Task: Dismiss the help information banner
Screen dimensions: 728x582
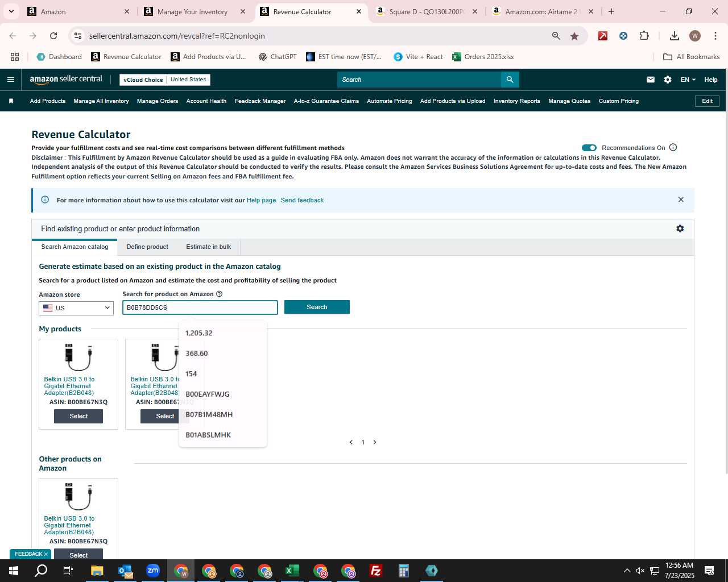Action: 681,199
